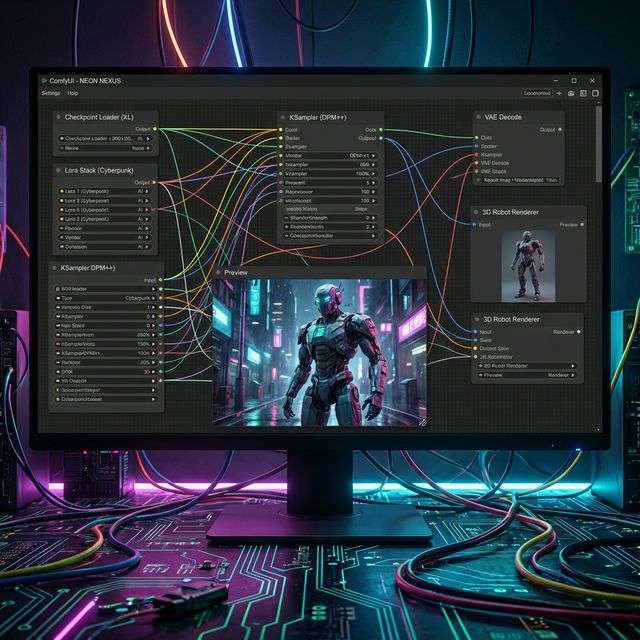Toggle the collapse dot on Checkpoint Loader (XL)
640x640 pixels.
[x=58, y=117]
